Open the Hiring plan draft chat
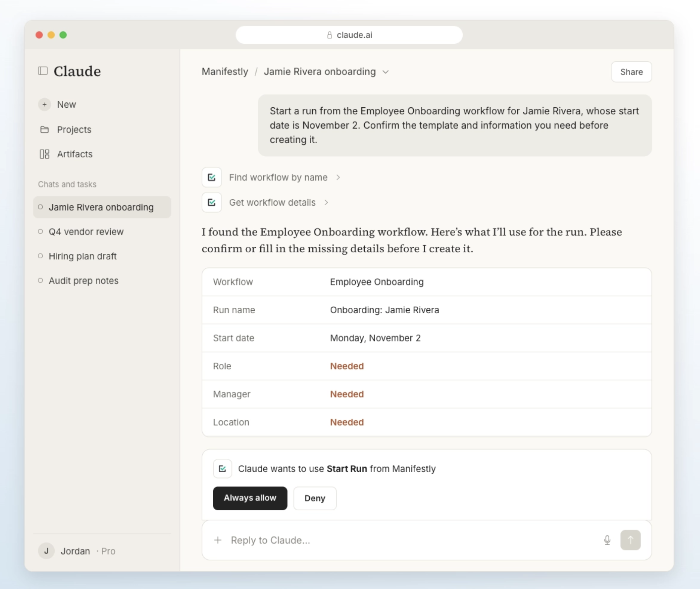The height and width of the screenshot is (589, 700). pyautogui.click(x=102, y=256)
